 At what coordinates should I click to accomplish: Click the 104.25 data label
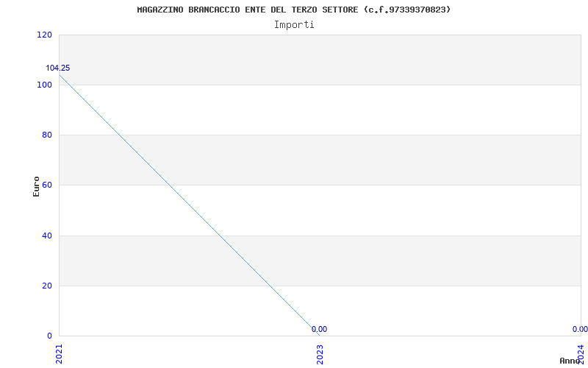(x=58, y=68)
